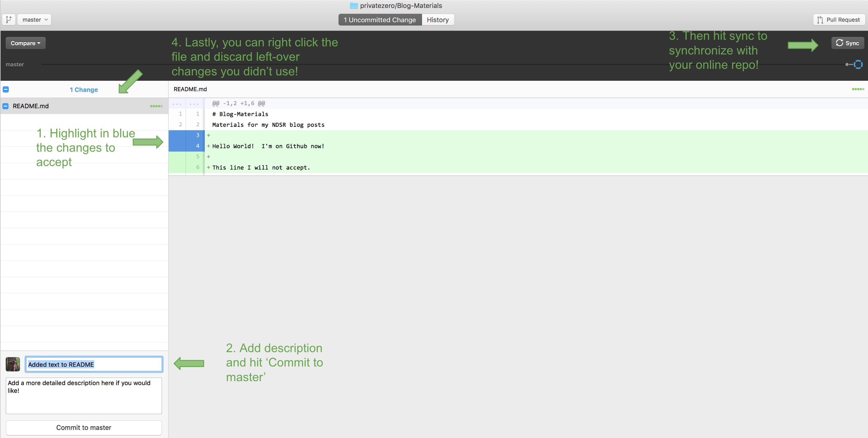This screenshot has height=438, width=868.
Task: Select the 1 Uncommitted Change tab
Action: (x=380, y=19)
